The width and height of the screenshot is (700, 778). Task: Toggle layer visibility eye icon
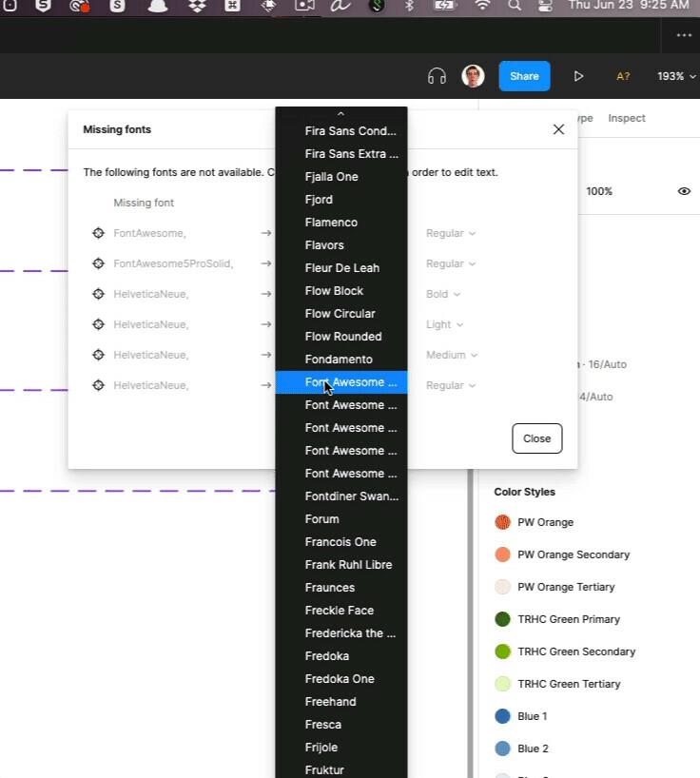click(684, 191)
